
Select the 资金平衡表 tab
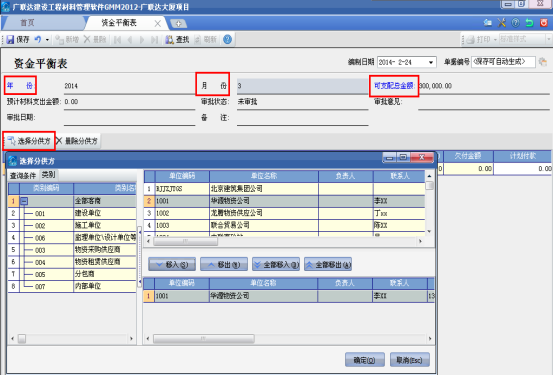tap(119, 23)
